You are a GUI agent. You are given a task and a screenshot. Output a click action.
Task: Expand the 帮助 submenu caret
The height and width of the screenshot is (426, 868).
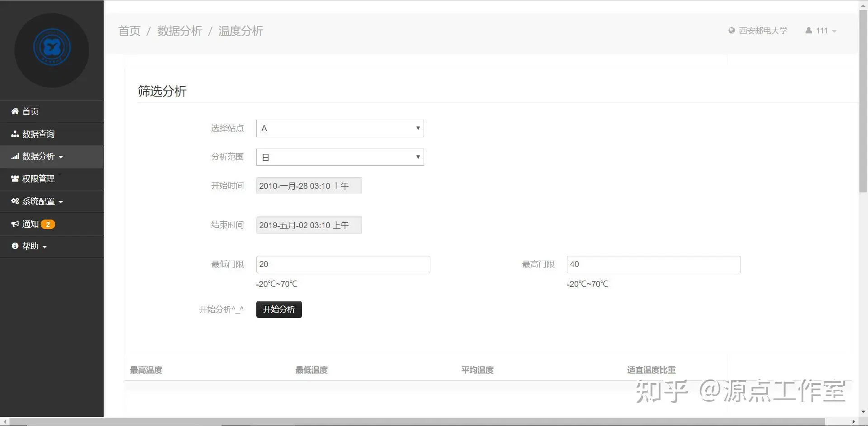coord(44,247)
